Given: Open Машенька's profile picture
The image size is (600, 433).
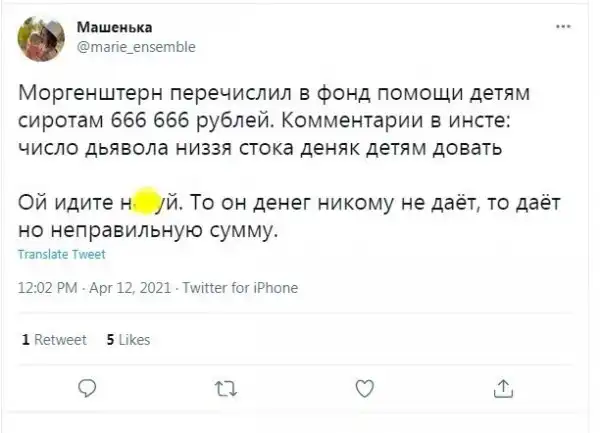Looking at the screenshot, I should click(41, 35).
